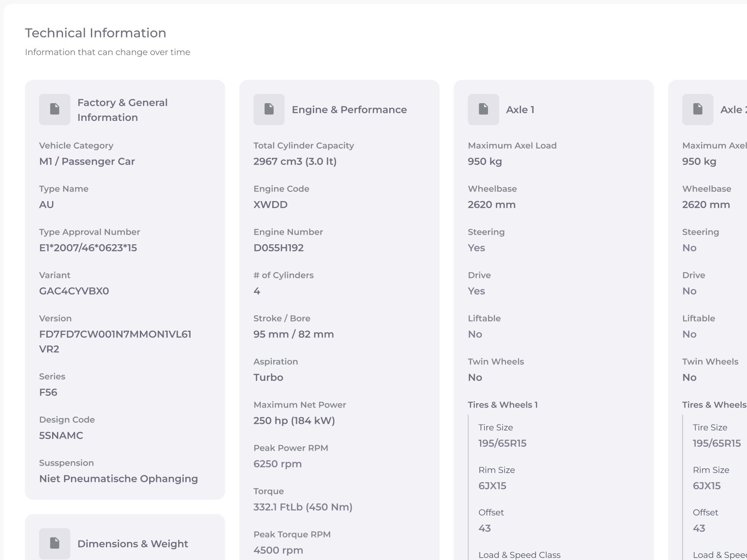Click the Engine & Performance card title
The width and height of the screenshot is (747, 560).
[349, 110]
